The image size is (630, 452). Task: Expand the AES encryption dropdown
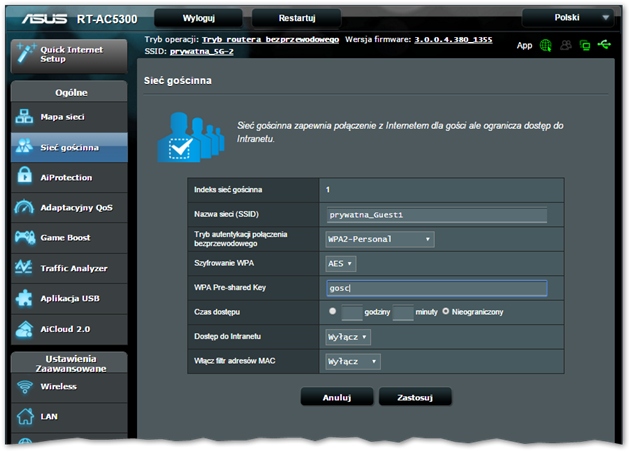click(340, 264)
